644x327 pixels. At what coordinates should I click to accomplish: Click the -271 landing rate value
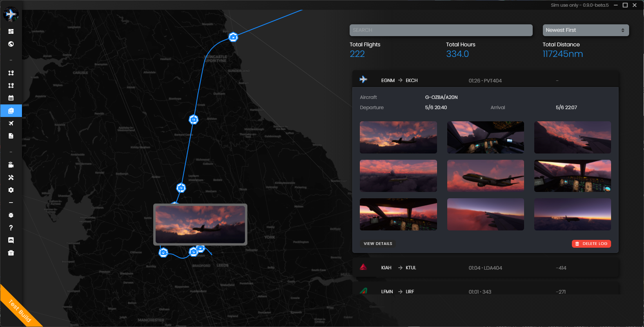point(561,292)
